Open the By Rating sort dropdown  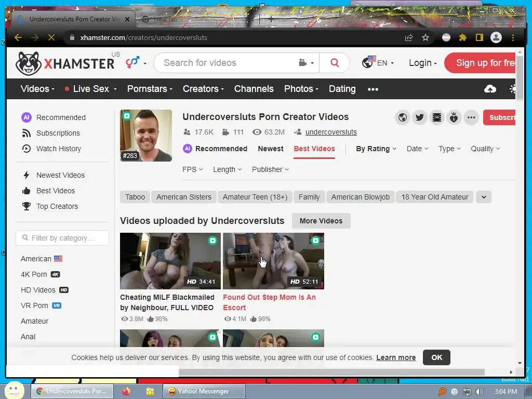pos(376,149)
